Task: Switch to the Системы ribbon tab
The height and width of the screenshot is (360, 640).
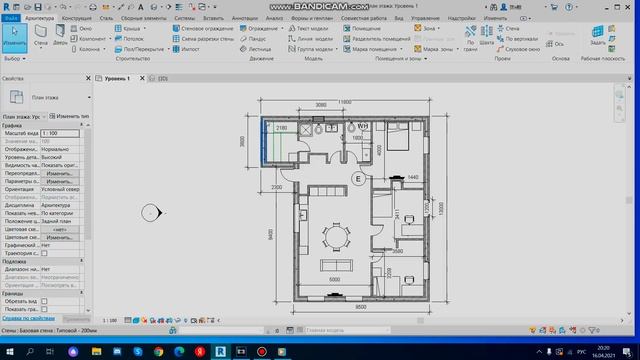Action: (x=184, y=18)
